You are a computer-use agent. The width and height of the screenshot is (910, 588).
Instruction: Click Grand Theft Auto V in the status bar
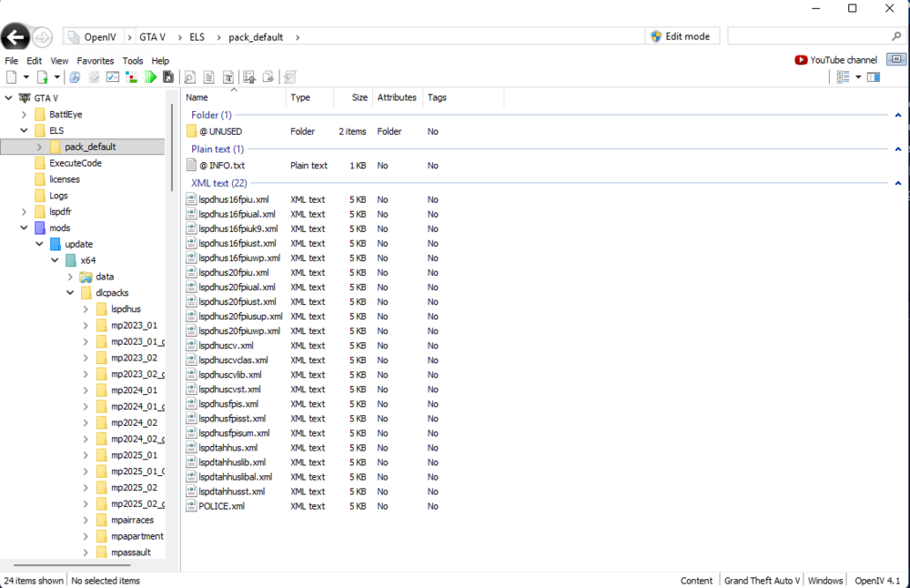[761, 580]
